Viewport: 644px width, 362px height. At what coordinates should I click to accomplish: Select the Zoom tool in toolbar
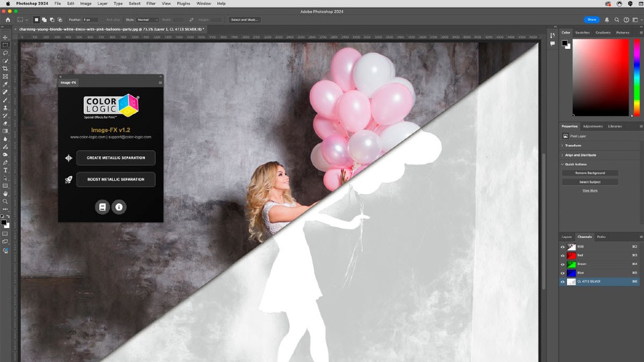[5, 201]
